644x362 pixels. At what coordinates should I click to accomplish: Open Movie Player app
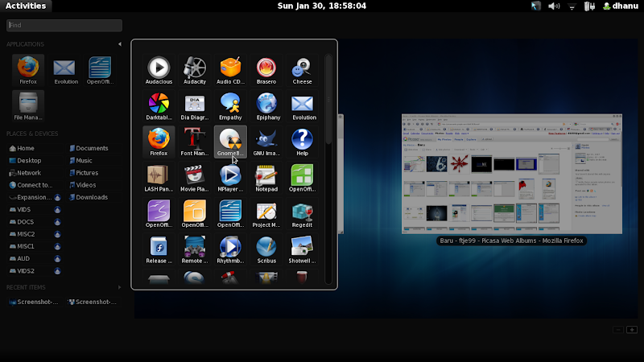click(x=195, y=178)
